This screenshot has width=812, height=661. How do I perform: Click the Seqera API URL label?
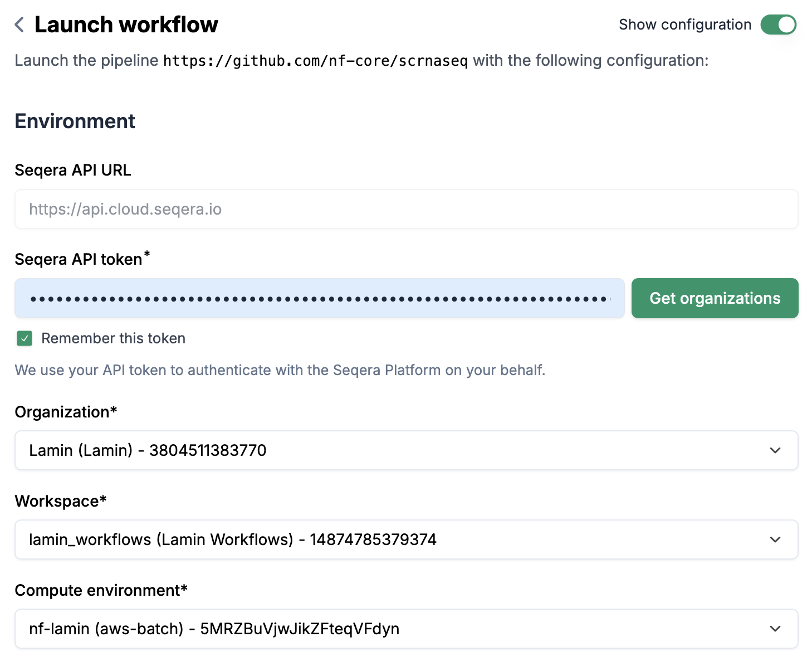pyautogui.click(x=73, y=170)
